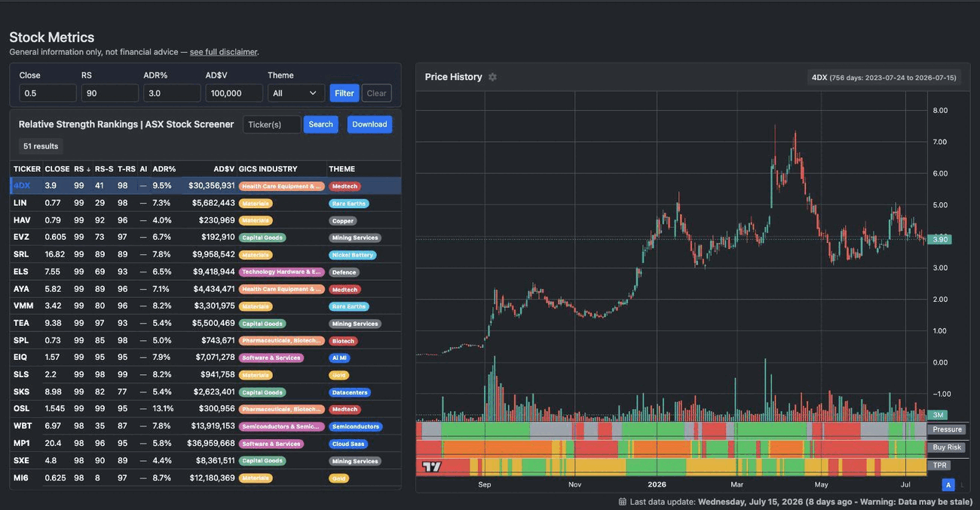Click the Pressure indicator label

(947, 429)
